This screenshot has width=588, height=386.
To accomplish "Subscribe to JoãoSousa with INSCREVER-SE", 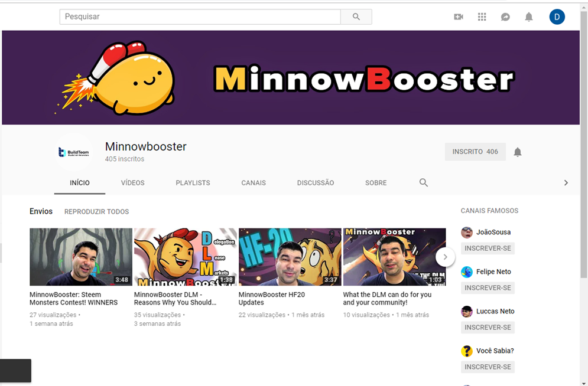I will coord(488,248).
